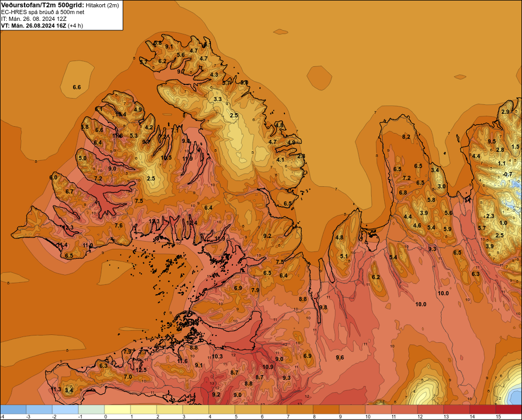Screen dimensions: 522x420
Task: Select the 11.3 temperature value
Action: coord(56,389)
